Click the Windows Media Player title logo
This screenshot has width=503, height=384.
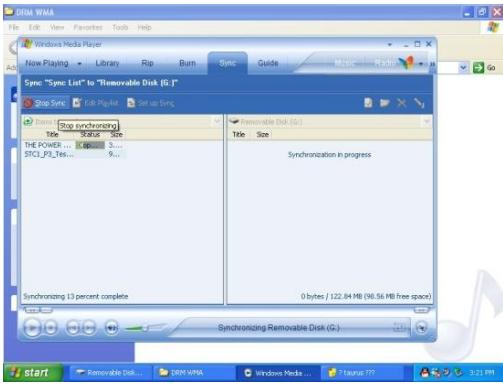[x=27, y=44]
